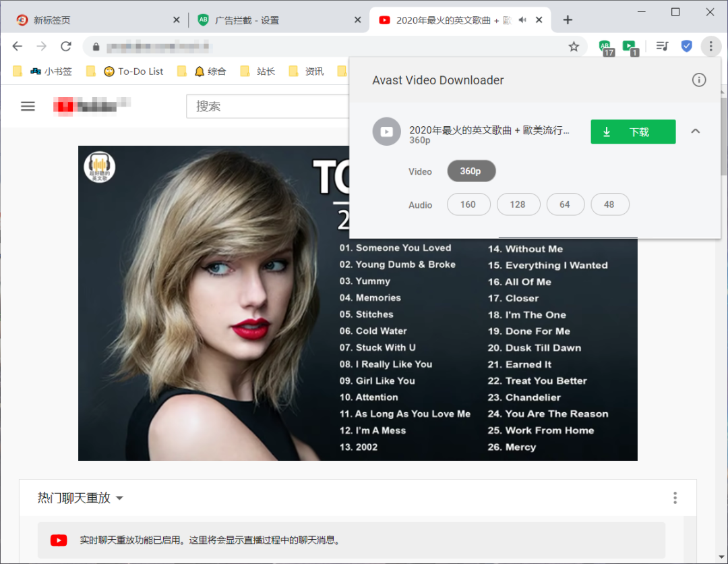Click the refresh page icon

coord(65,47)
